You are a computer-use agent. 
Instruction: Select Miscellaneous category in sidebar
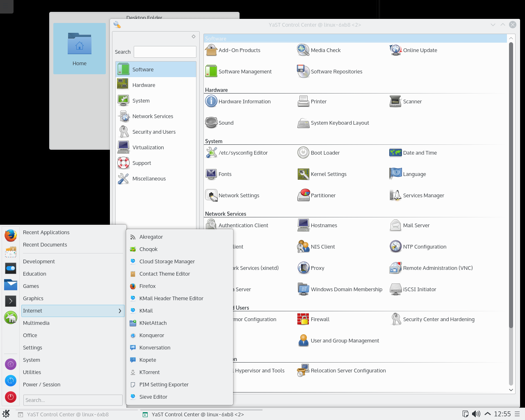click(156, 178)
